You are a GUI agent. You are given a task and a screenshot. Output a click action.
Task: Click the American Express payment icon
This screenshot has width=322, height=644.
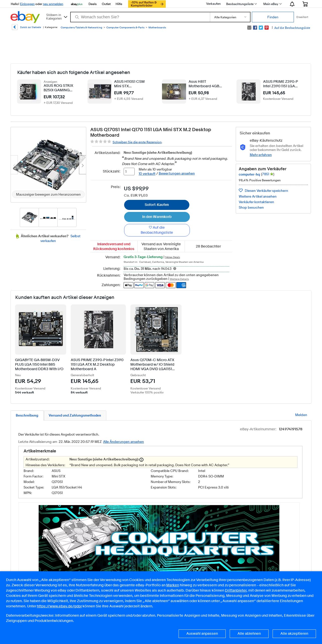[x=181, y=285]
